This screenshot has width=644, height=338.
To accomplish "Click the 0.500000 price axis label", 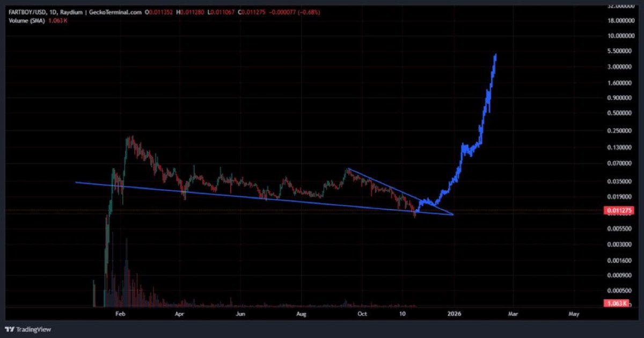I will coord(619,113).
